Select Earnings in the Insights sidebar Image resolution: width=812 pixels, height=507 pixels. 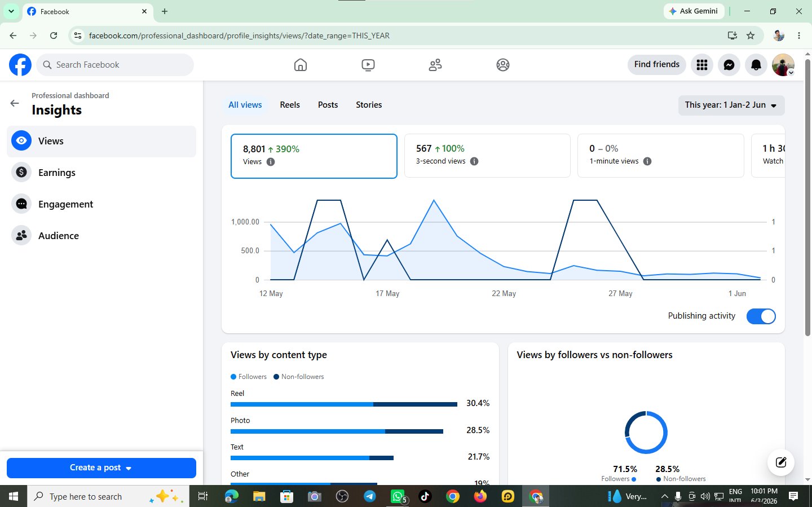point(101,173)
